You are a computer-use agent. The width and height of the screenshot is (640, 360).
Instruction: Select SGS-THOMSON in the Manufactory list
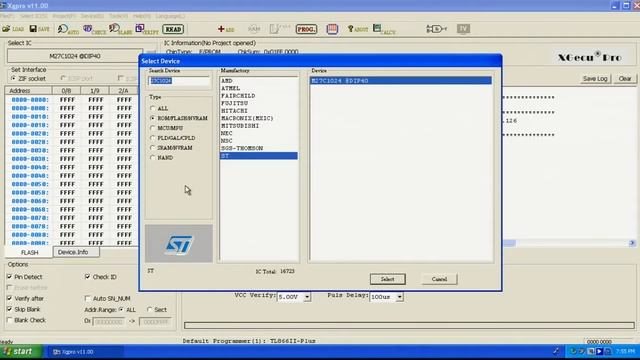(x=258, y=148)
